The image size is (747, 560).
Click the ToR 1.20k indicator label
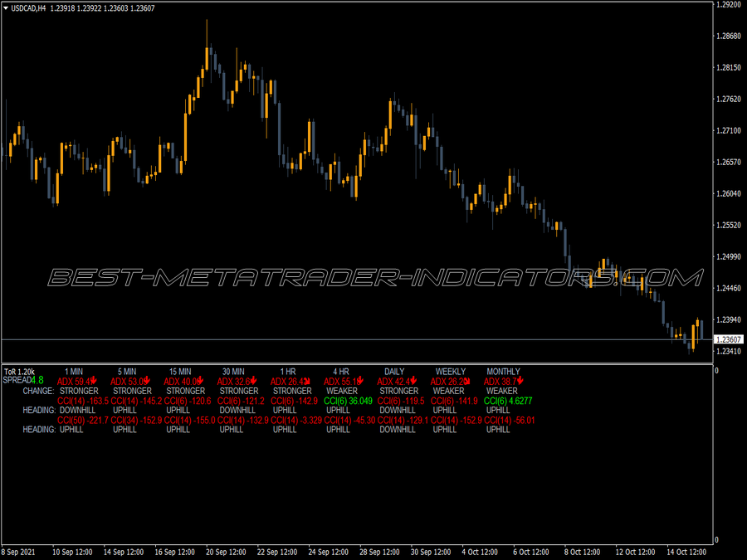[x=19, y=372]
